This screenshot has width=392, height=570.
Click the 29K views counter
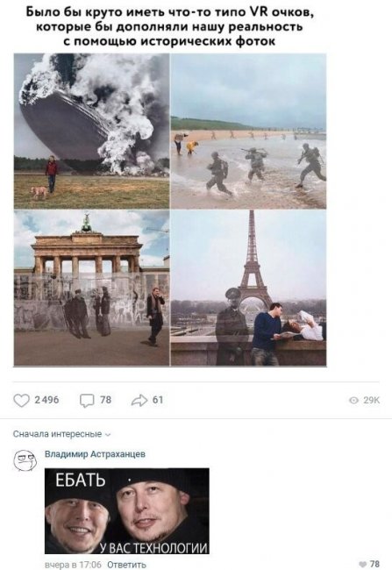click(x=371, y=400)
